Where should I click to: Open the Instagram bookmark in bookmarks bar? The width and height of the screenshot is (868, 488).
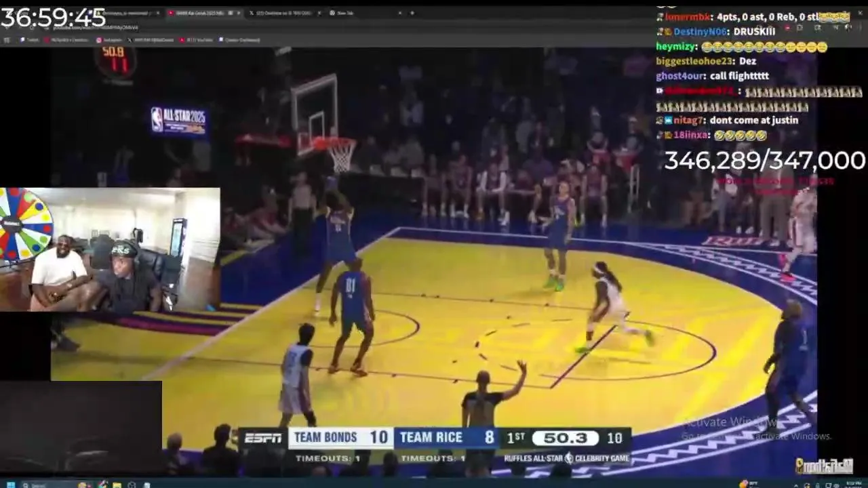click(x=110, y=40)
